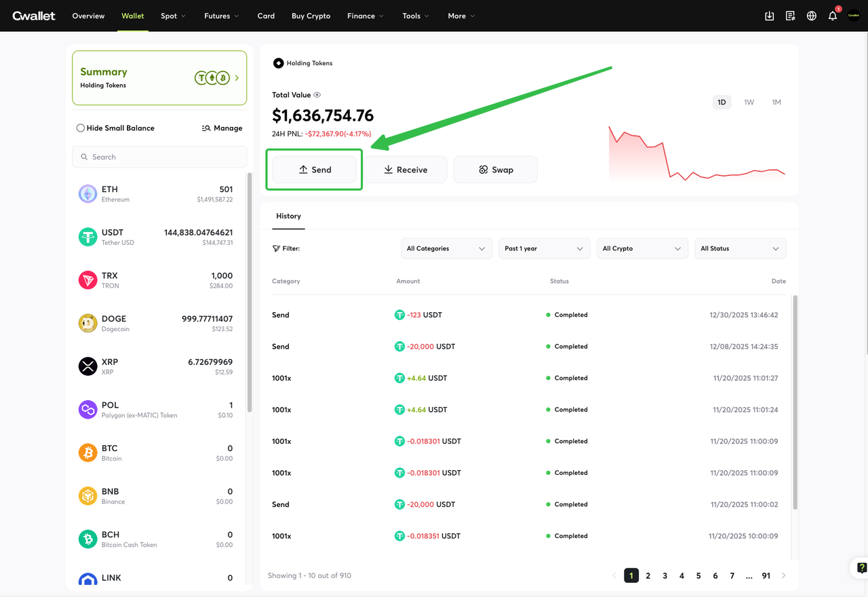This screenshot has height=597, width=868.
Task: Click the download icon in top bar
Action: point(769,16)
